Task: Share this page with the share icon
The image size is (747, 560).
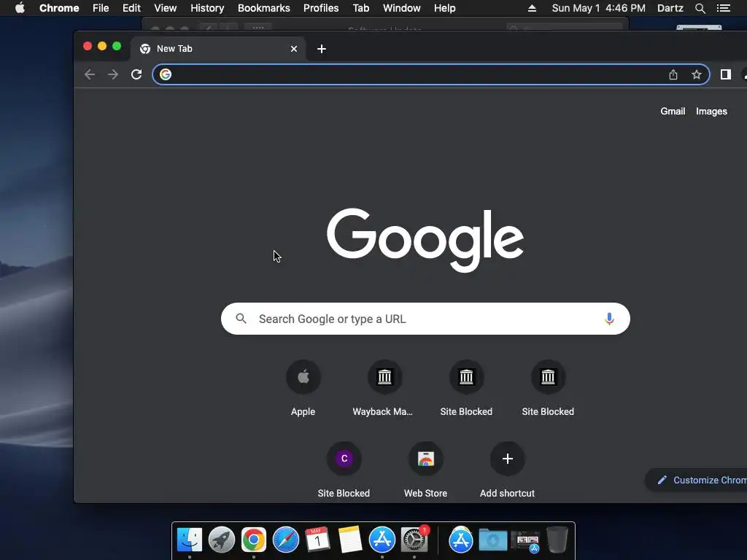Action: coord(673,74)
